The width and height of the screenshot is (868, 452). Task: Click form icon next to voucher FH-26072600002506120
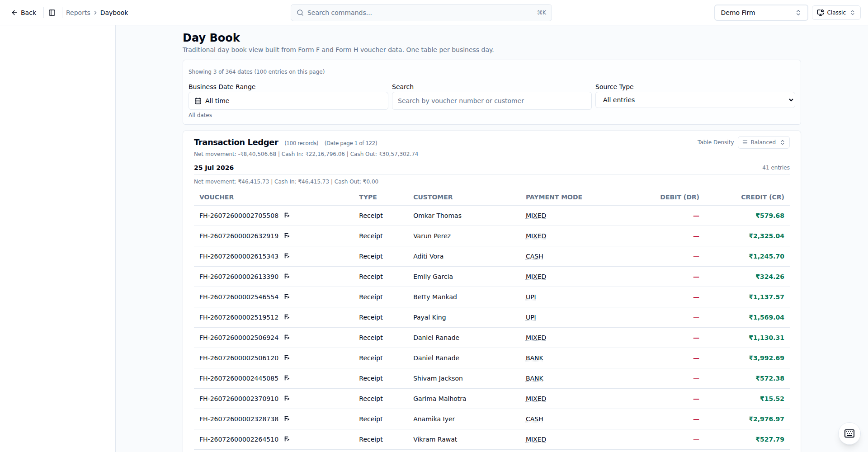tap(287, 358)
